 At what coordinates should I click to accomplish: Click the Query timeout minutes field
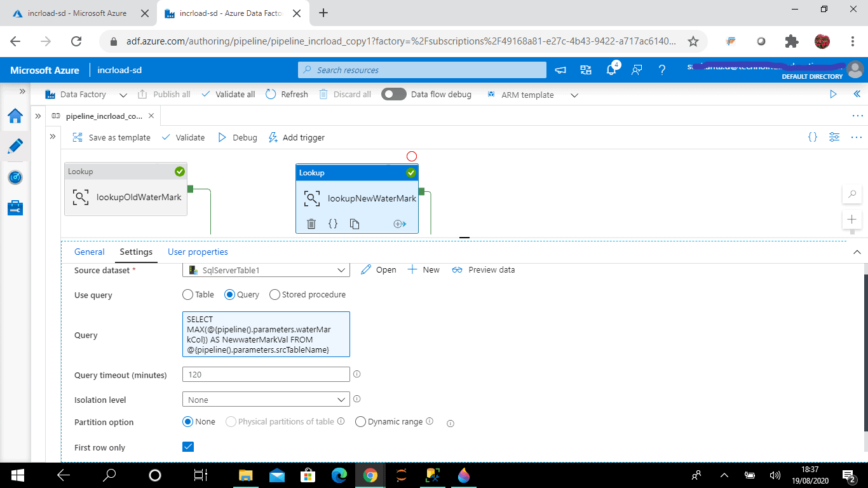pos(266,374)
